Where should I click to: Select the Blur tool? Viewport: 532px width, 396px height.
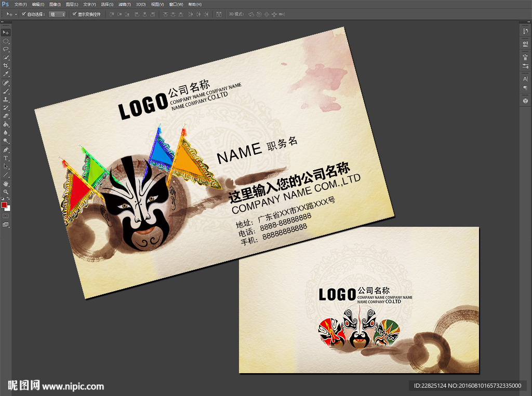coord(6,132)
